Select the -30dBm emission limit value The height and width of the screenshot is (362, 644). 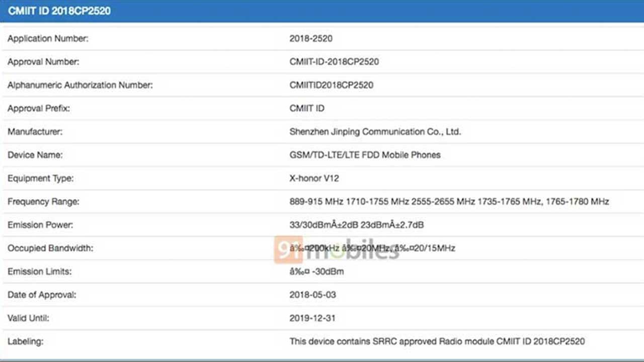point(316,271)
